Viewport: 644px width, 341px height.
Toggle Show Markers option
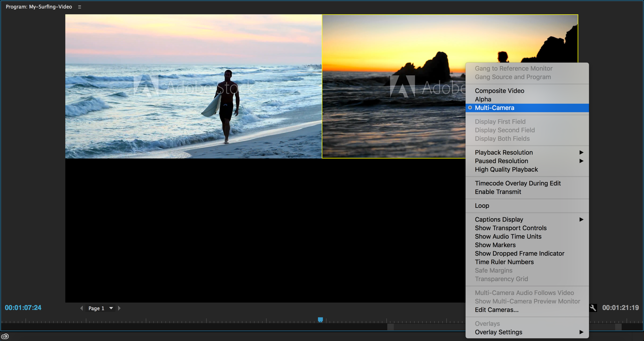pos(527,245)
